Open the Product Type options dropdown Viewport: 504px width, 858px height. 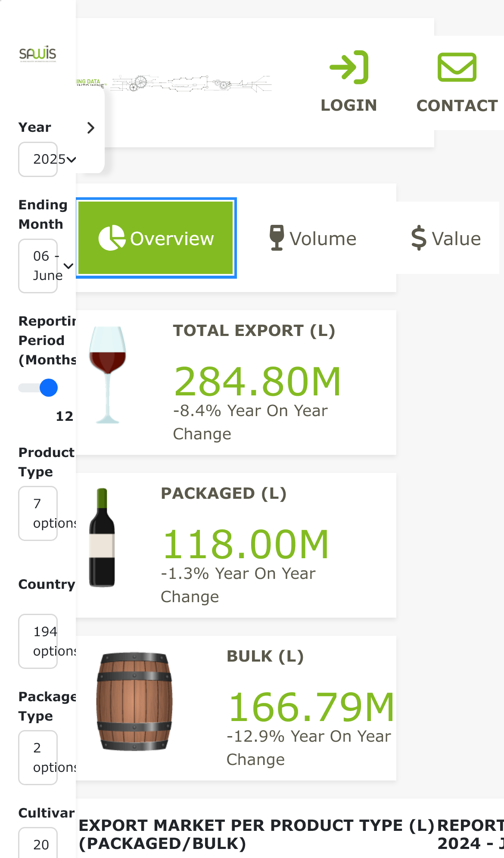click(x=38, y=513)
